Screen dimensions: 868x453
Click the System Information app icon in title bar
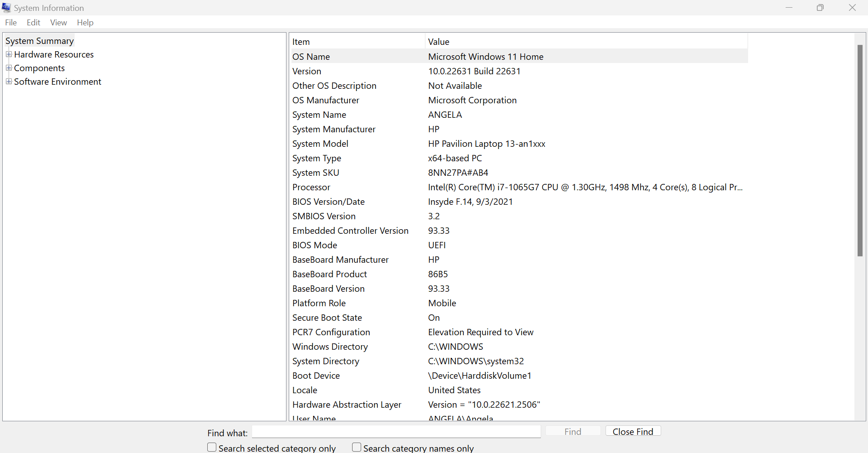tap(6, 8)
